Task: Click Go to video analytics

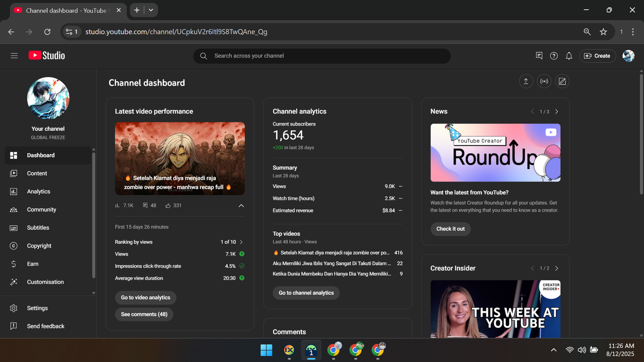Action: pyautogui.click(x=146, y=298)
